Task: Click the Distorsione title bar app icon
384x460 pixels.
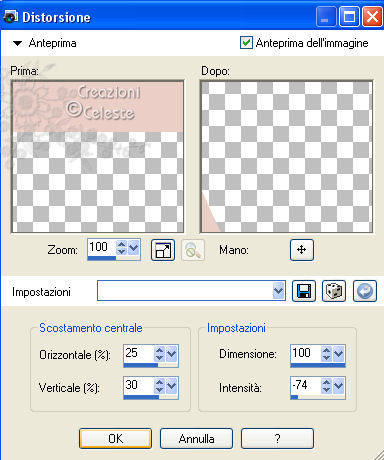Action: click(x=11, y=16)
